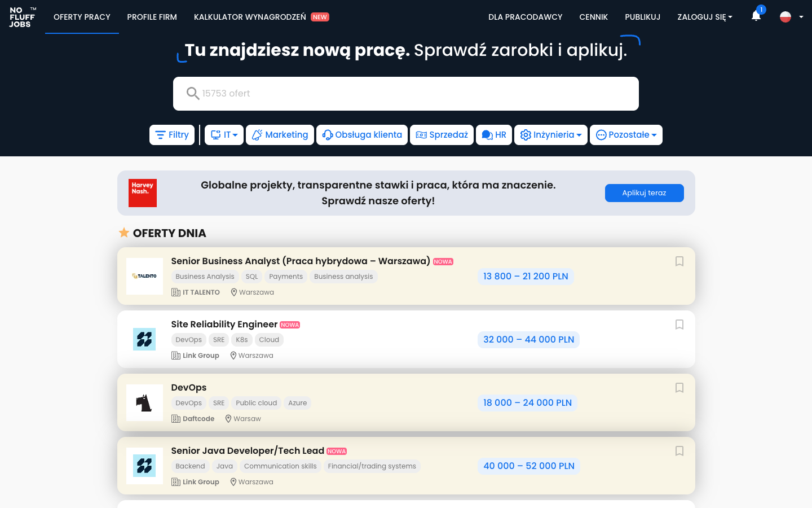Click the star icon beside OFERTY DNIA
The width and height of the screenshot is (812, 508).
click(124, 233)
